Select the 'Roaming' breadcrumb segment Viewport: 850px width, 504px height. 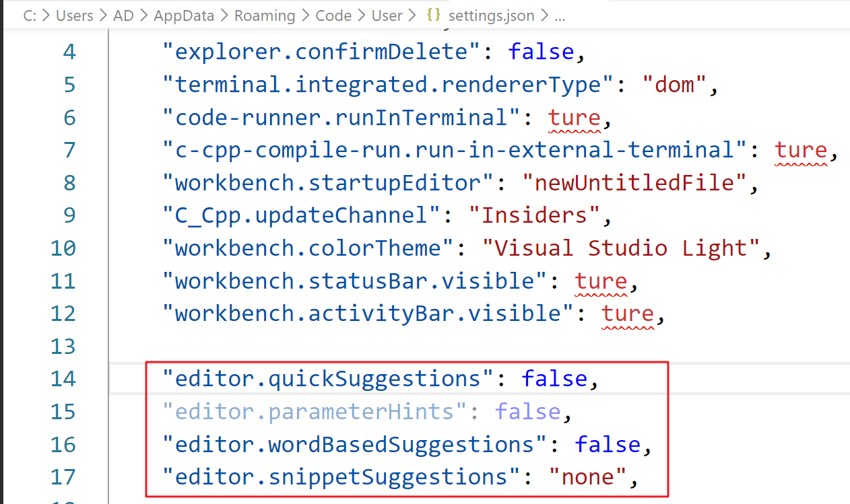(x=265, y=15)
